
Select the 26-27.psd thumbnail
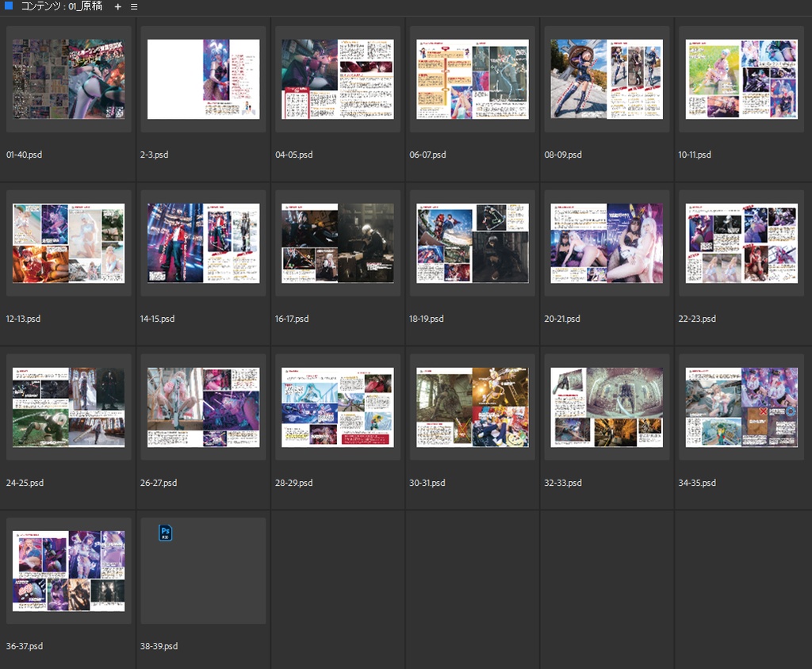click(204, 407)
